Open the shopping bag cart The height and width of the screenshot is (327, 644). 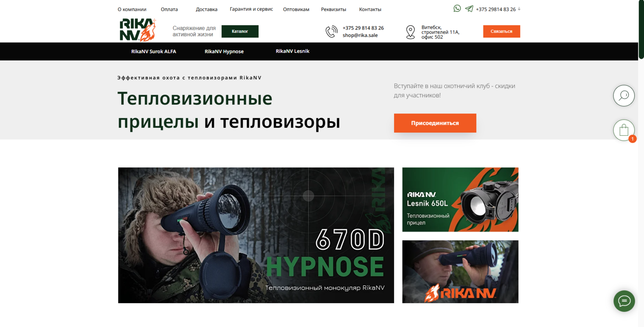(624, 130)
